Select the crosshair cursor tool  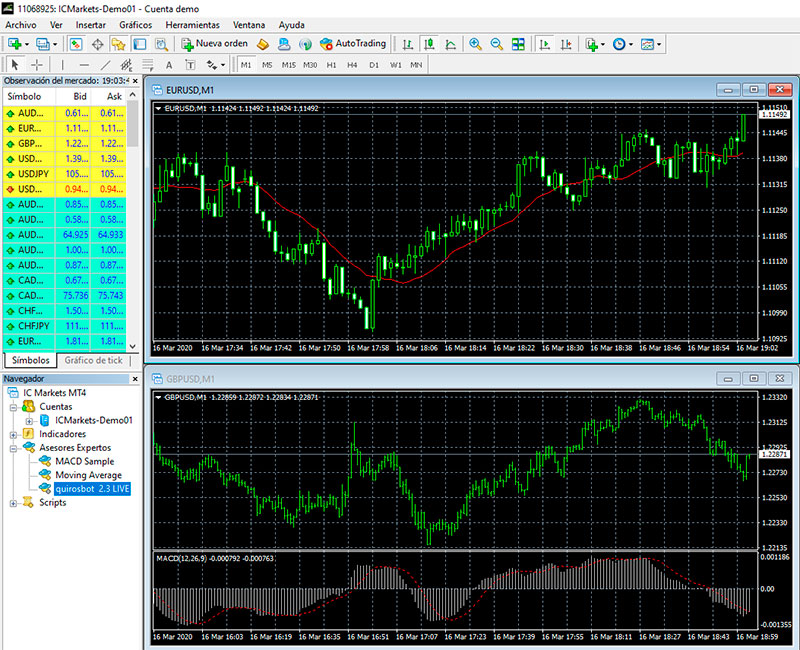[37, 65]
